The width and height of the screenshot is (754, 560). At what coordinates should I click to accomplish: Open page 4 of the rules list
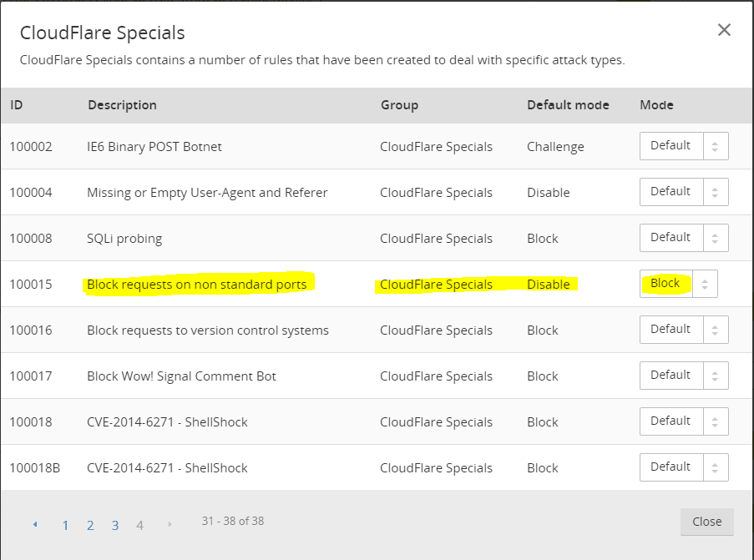pyautogui.click(x=140, y=525)
